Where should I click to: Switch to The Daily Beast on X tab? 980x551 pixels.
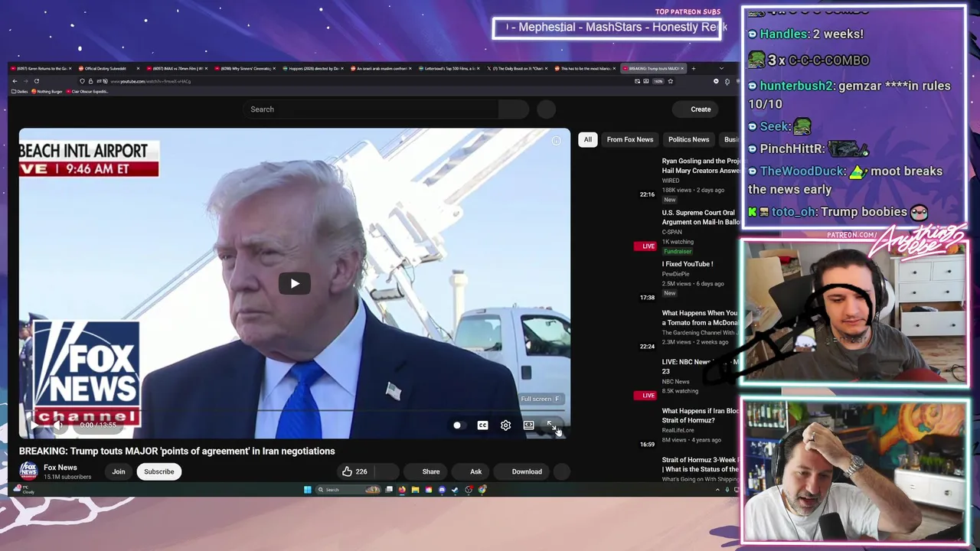[516, 69]
